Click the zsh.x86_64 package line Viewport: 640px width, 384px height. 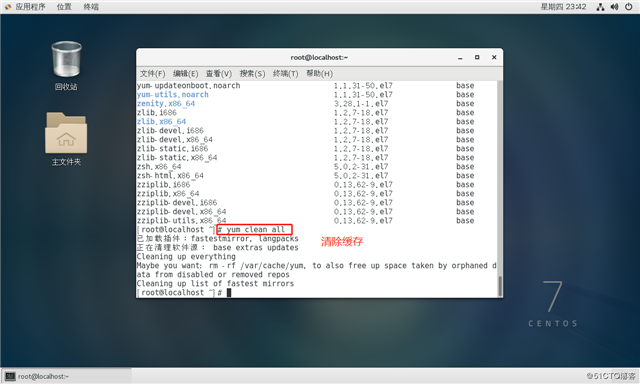(x=159, y=166)
